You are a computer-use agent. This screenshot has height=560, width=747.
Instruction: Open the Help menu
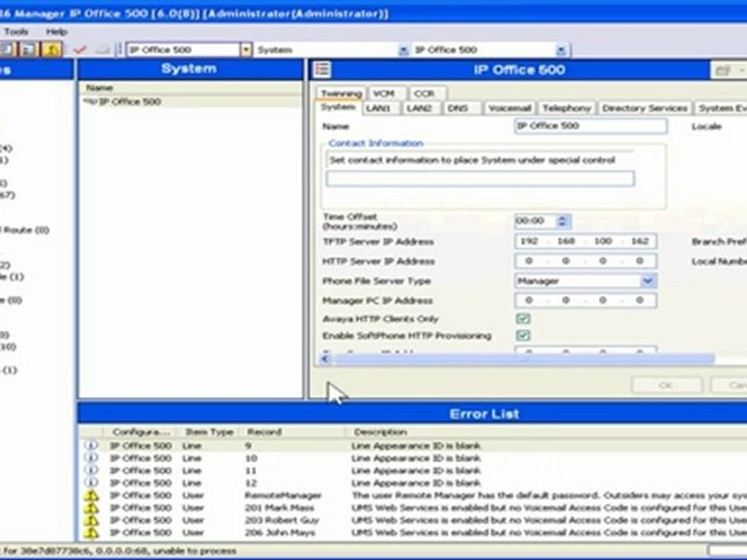click(57, 31)
